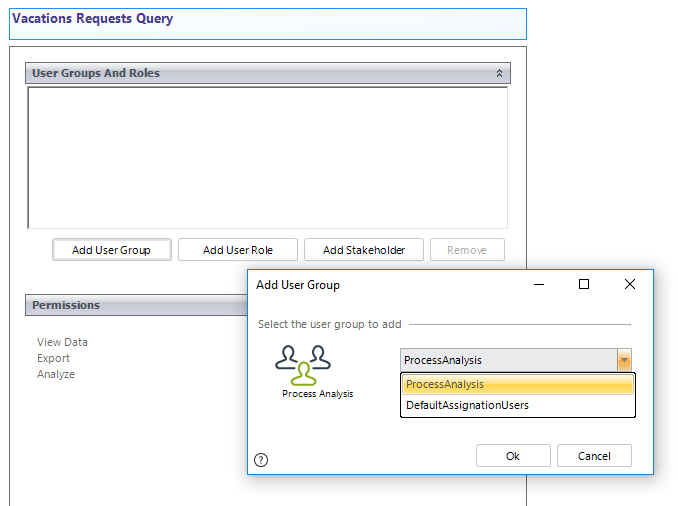The width and height of the screenshot is (678, 506).
Task: Maximize the Add User Group dialog
Action: point(584,284)
